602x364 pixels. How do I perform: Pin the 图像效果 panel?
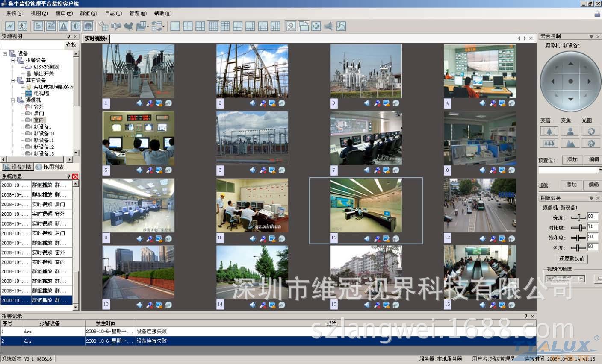point(591,198)
